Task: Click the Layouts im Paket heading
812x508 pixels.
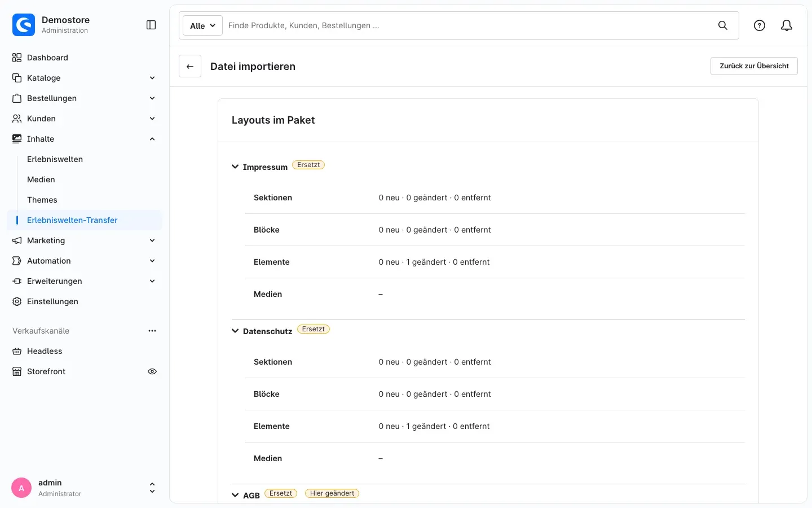Action: click(x=273, y=120)
